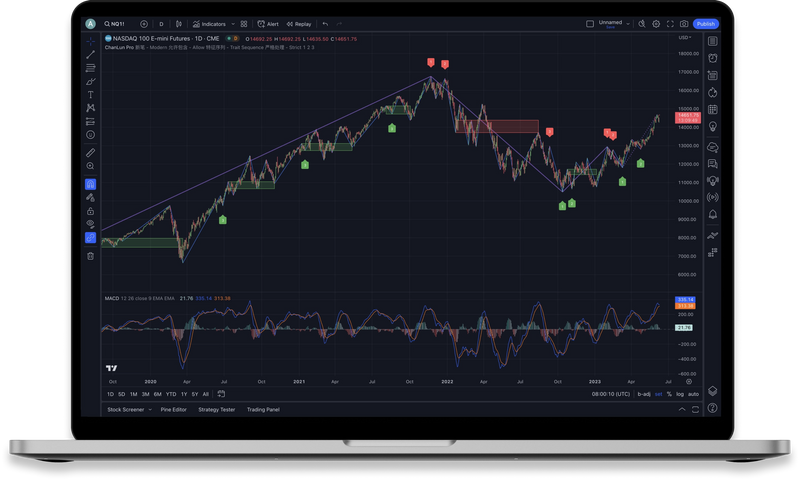Open the Indicators dialog
The height and width of the screenshot is (481, 800).
point(209,24)
